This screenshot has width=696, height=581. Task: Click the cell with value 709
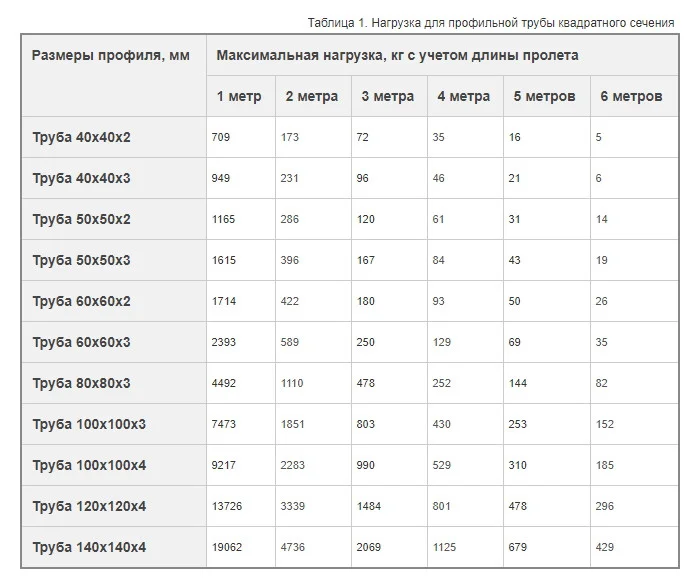(221, 137)
